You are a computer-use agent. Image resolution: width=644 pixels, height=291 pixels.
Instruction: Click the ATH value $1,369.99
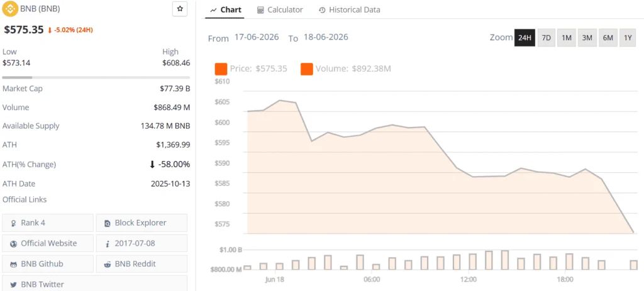(x=174, y=145)
